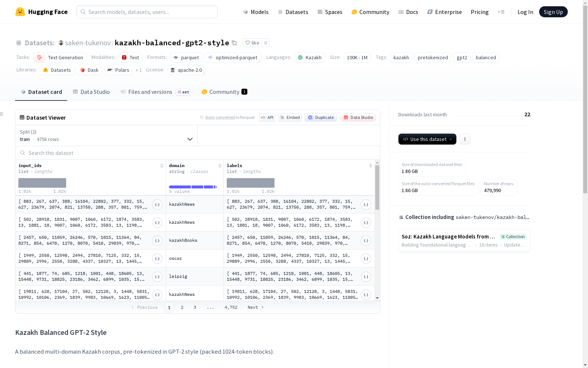Click the saken-tukenov avatar icon
The height and width of the screenshot is (368, 588).
coord(61,43)
